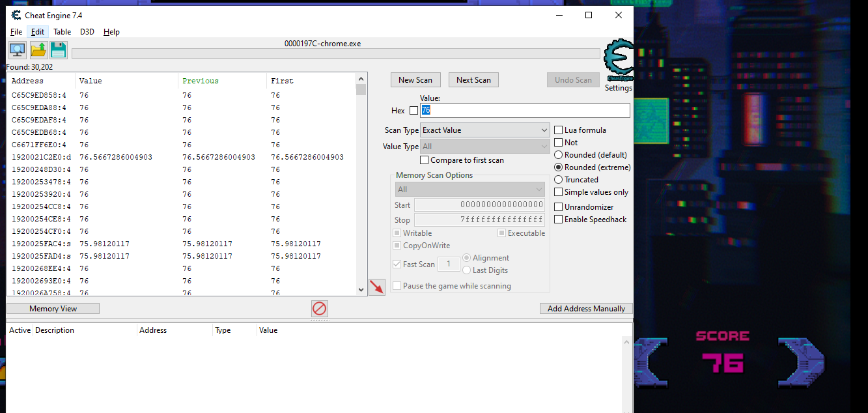Click Add Address Manually button

(586, 309)
